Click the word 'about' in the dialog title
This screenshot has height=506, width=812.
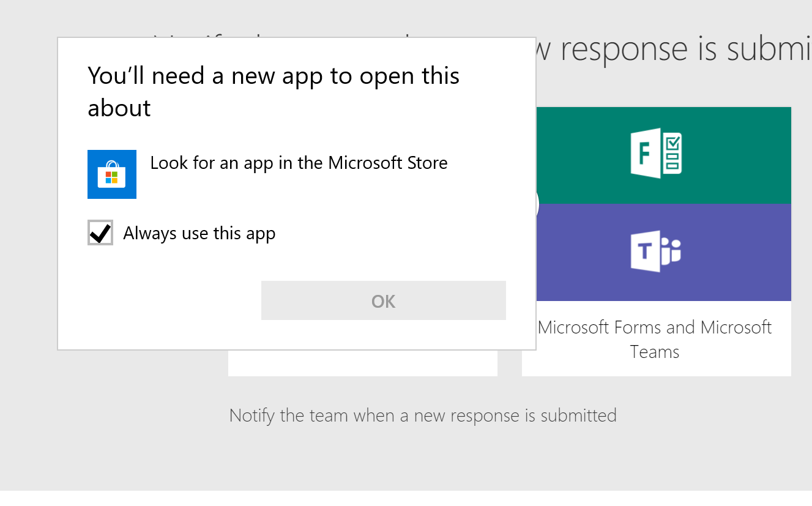[x=119, y=108]
